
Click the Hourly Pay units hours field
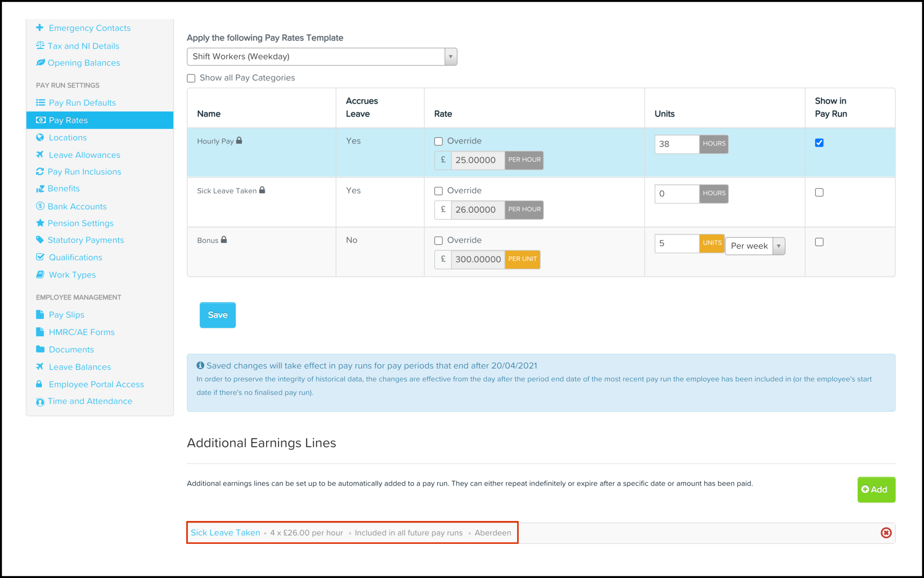coord(676,144)
